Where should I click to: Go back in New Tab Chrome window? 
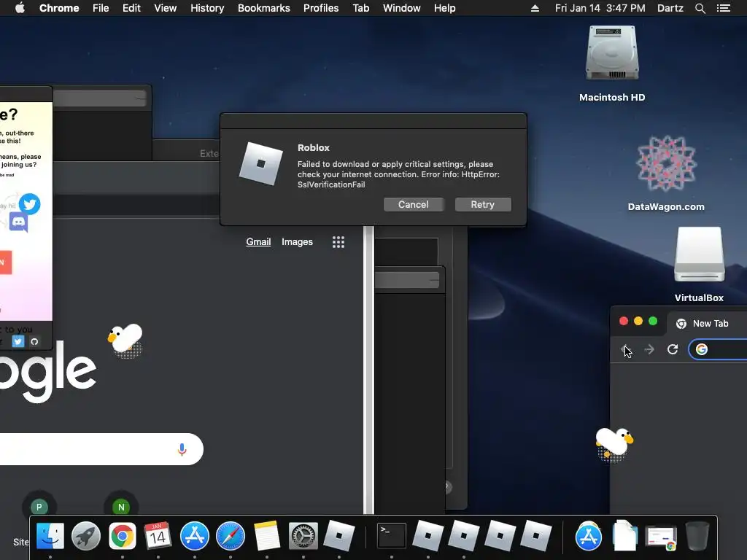pyautogui.click(x=626, y=349)
